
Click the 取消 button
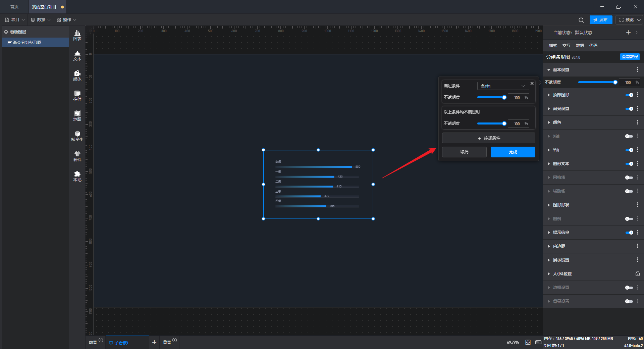coord(464,152)
